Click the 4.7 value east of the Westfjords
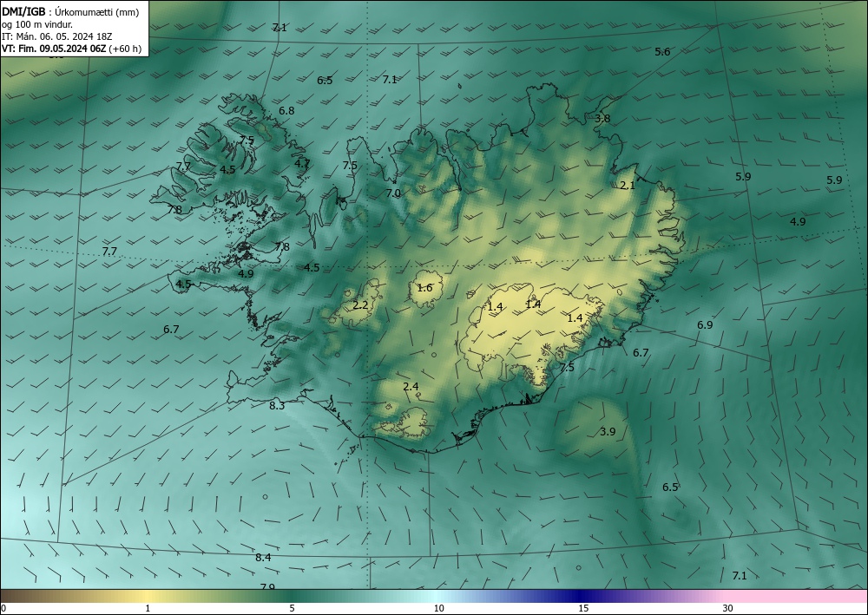This screenshot has width=868, height=615. 302,163
